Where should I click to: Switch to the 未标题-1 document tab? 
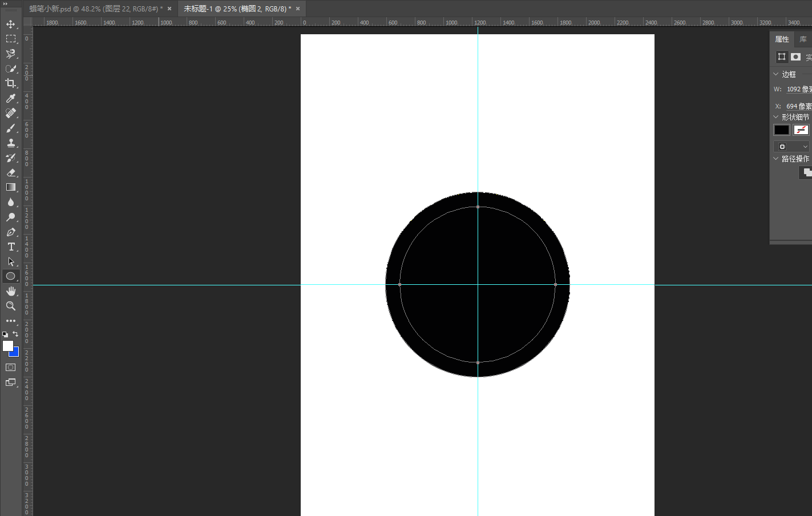click(237, 9)
